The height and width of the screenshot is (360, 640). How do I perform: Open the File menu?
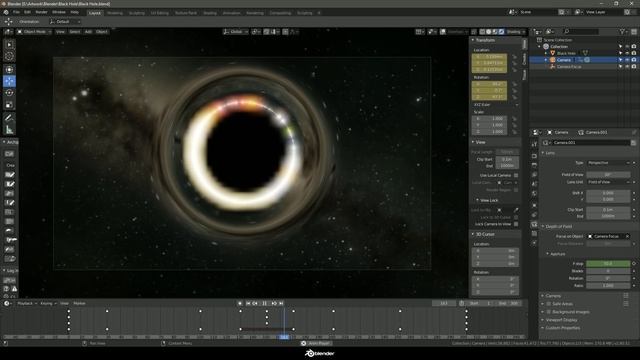16,12
